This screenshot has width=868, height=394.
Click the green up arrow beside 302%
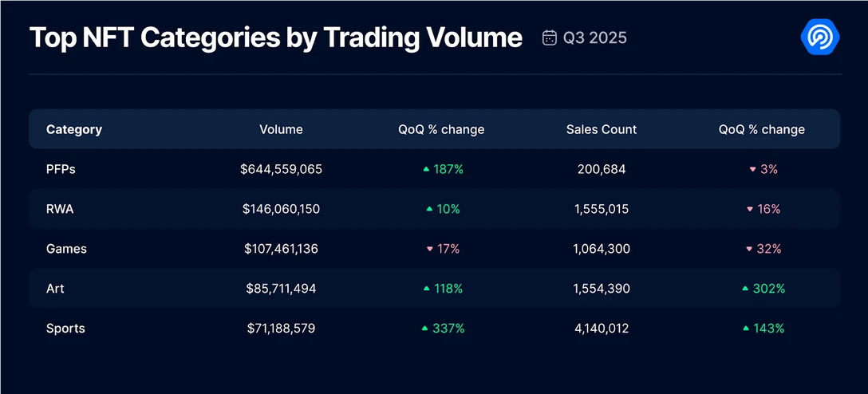point(745,288)
